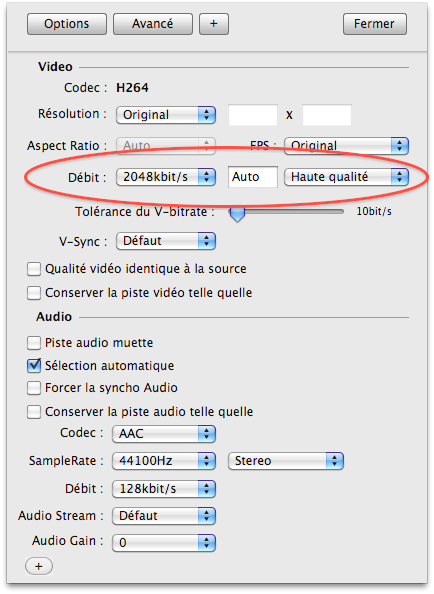
Task: Open the V-Sync Défaut dropdown
Action: coord(166,241)
